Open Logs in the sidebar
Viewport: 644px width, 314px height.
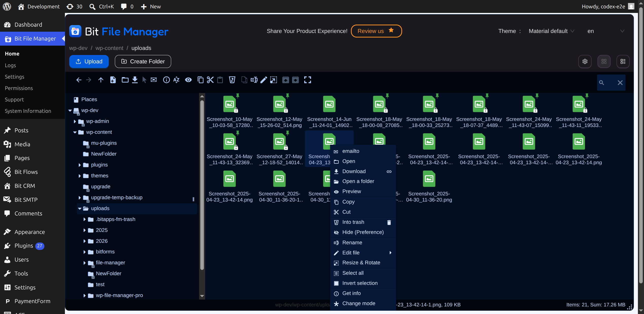[10, 65]
